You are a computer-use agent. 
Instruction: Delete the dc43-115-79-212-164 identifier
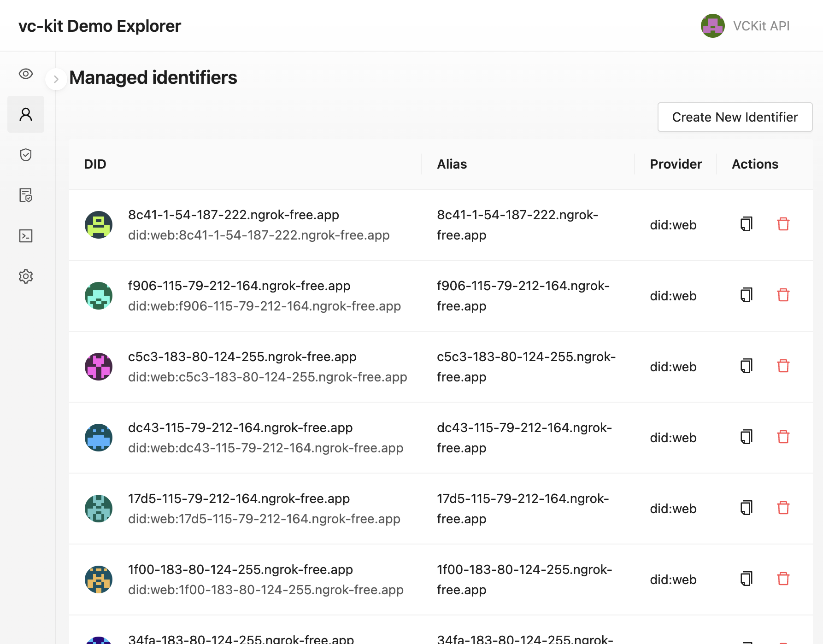click(783, 437)
